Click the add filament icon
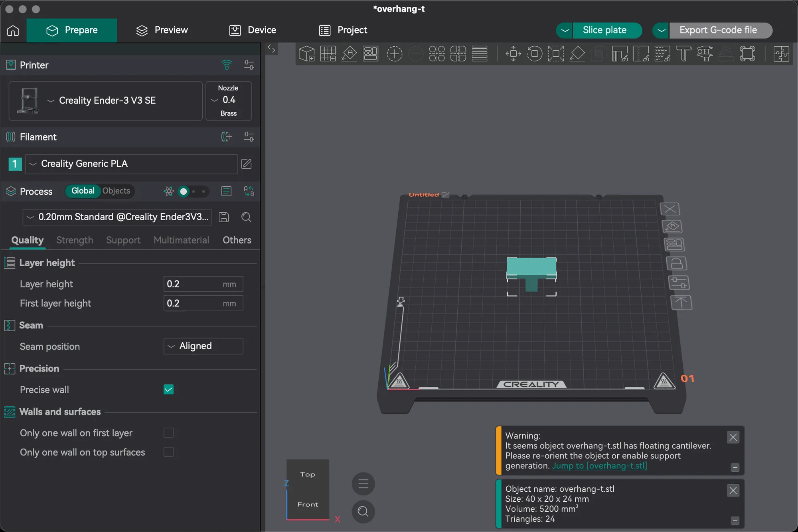 tap(227, 137)
